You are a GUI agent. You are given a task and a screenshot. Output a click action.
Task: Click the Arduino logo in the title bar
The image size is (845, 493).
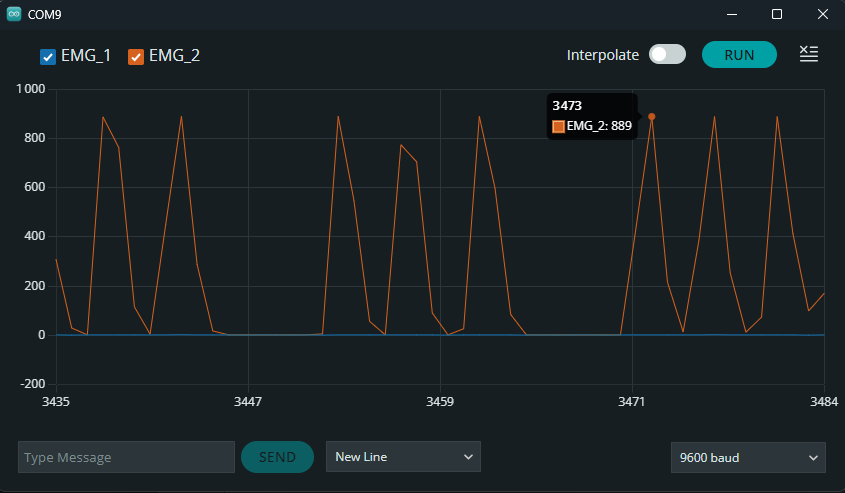(x=14, y=14)
